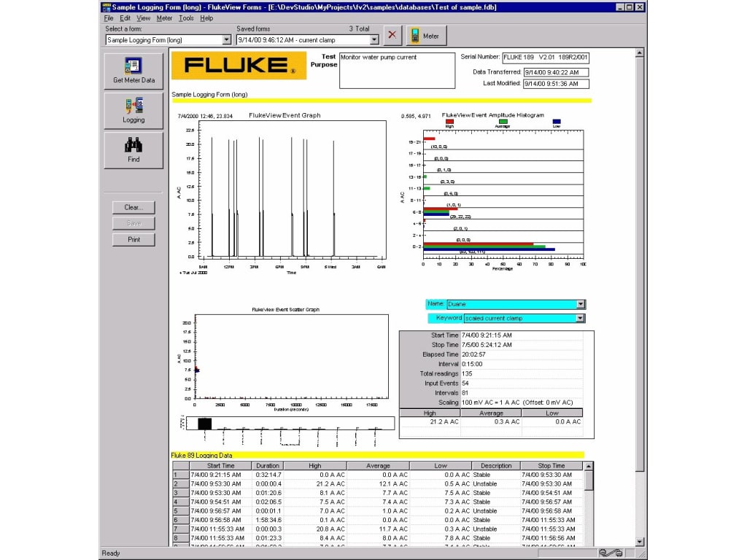The height and width of the screenshot is (560, 747).
Task: Click the green Average legend swatch
Action: 503,122
